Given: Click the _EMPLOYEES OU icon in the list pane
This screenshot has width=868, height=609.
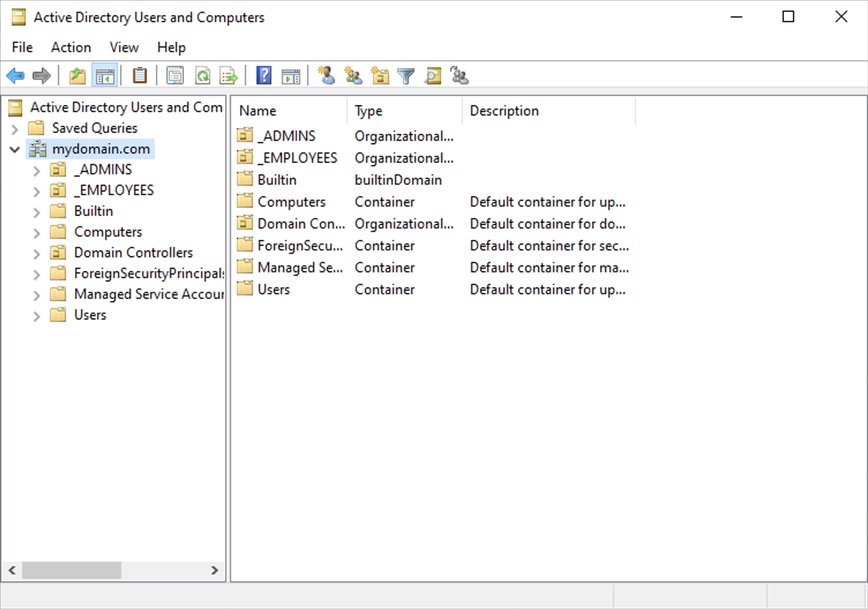Looking at the screenshot, I should point(245,157).
